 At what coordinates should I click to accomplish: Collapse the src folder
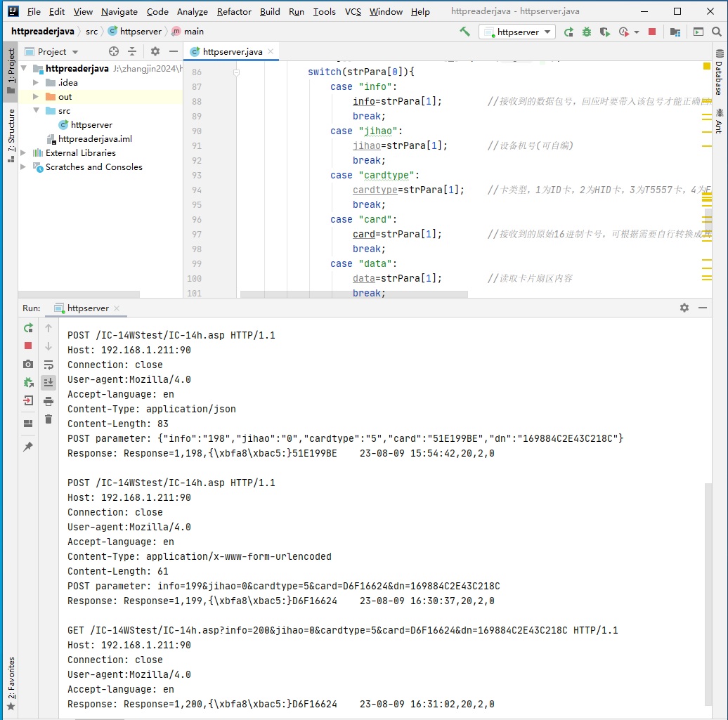click(36, 111)
